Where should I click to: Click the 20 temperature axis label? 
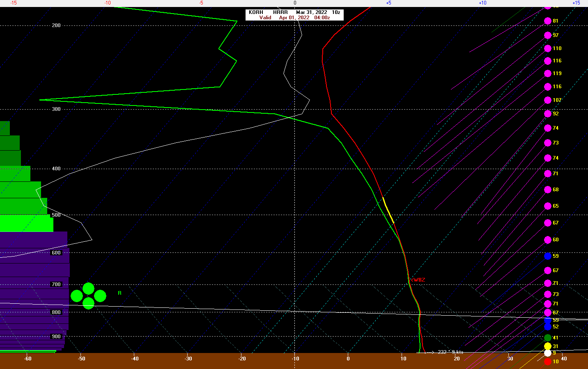click(457, 359)
